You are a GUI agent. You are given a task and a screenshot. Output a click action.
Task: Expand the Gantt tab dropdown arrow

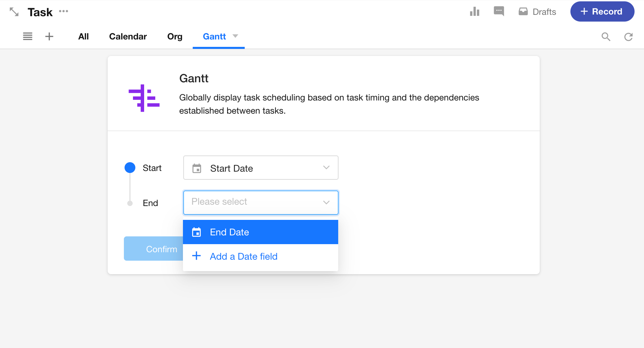point(236,36)
